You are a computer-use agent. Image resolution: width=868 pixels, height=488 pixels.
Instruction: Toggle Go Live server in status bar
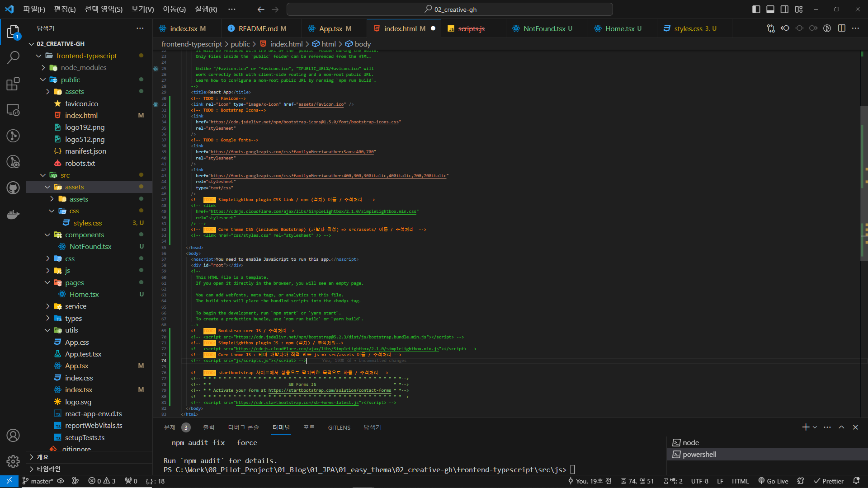(x=774, y=481)
